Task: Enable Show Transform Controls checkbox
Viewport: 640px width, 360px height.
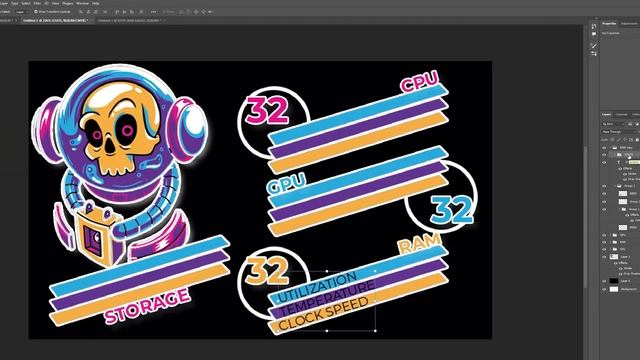Action: [36, 12]
